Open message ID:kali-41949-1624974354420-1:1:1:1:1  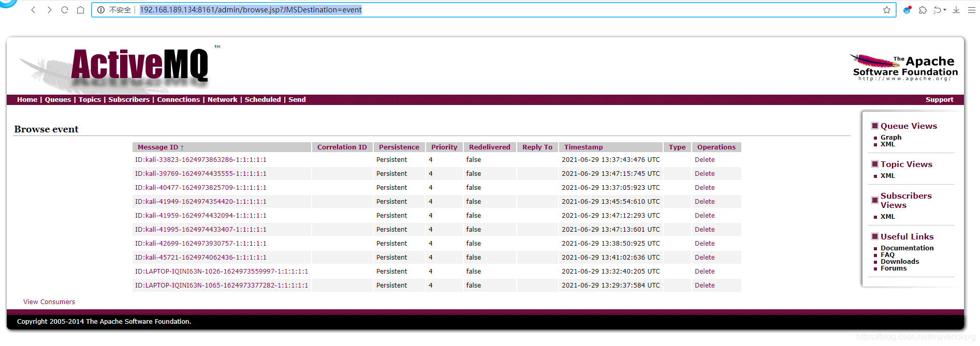[201, 202]
